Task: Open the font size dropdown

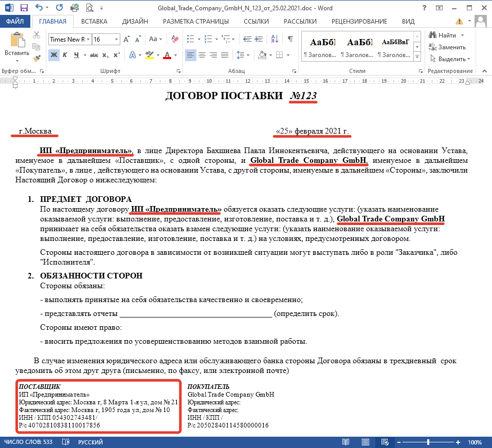Action: [116, 39]
